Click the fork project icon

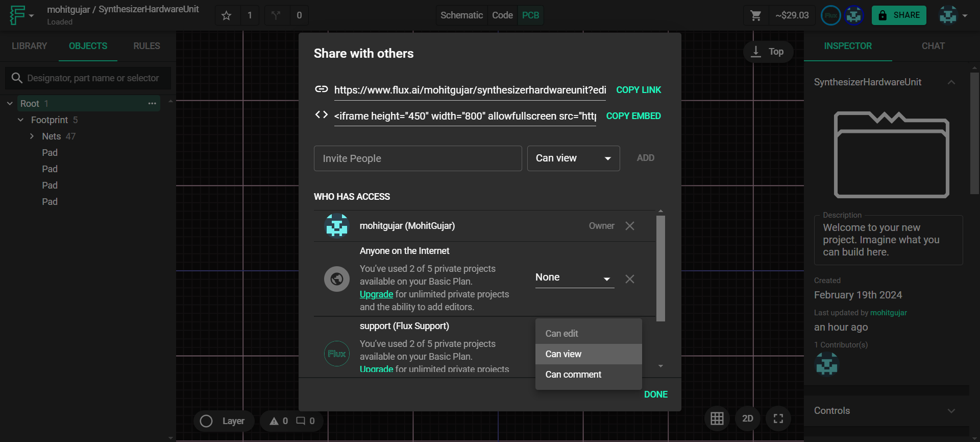click(x=276, y=15)
